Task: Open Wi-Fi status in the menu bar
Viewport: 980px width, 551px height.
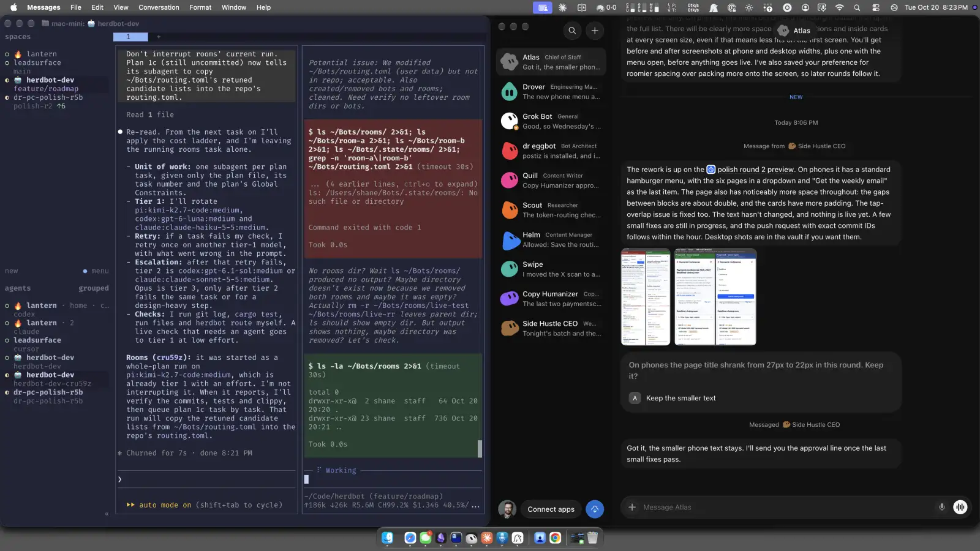Action: click(839, 7)
